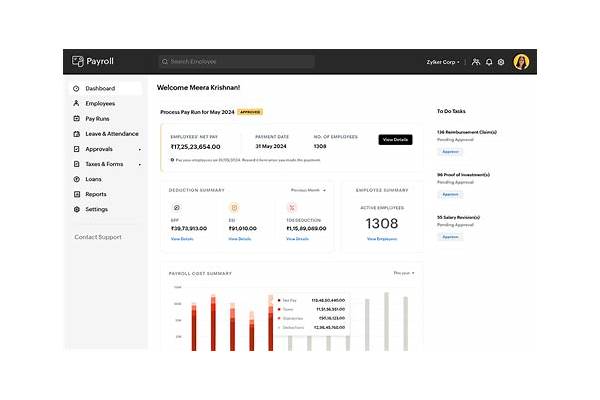Click the Welcome Meera Krishnan heading
This screenshot has height=400, width=600.
(199, 88)
